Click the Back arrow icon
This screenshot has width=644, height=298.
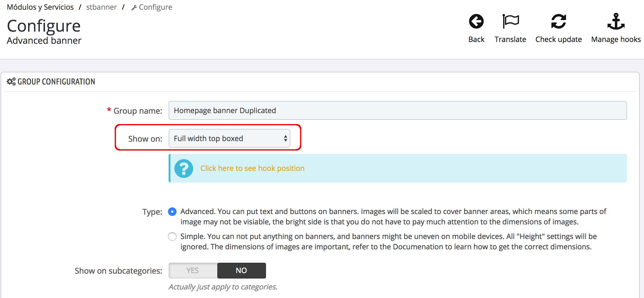[476, 22]
